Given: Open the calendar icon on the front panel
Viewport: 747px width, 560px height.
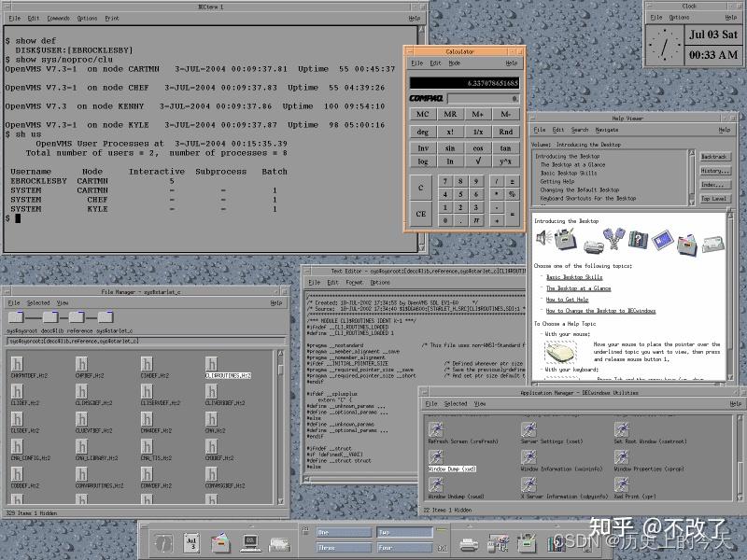Looking at the screenshot, I should click(x=191, y=541).
